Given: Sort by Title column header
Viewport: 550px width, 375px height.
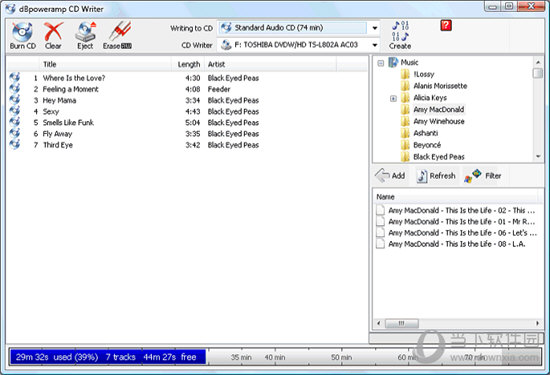Looking at the screenshot, I should (105, 64).
